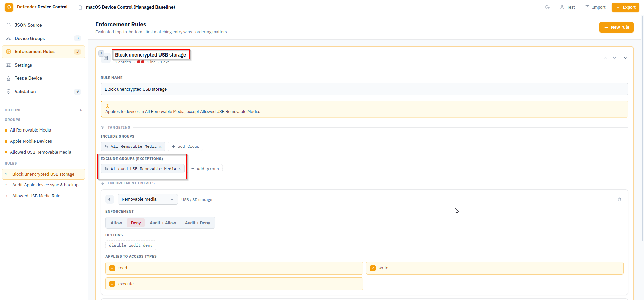Collapse the Block unencrypted USB storage rule

click(626, 58)
